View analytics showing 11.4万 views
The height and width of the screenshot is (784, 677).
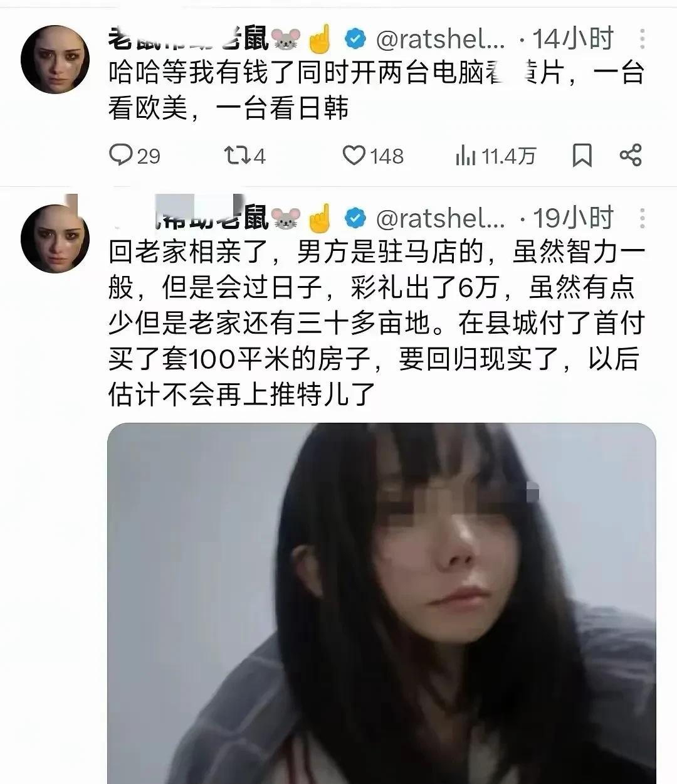pyautogui.click(x=496, y=156)
